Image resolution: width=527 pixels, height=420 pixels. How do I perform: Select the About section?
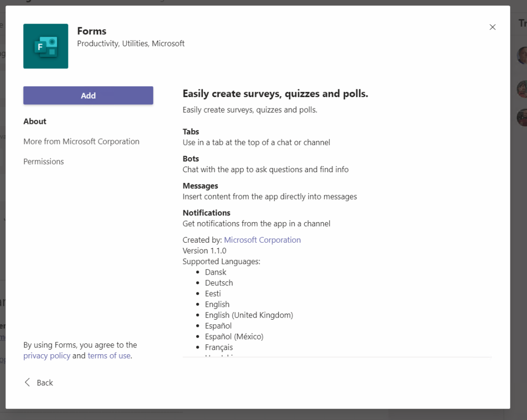35,121
